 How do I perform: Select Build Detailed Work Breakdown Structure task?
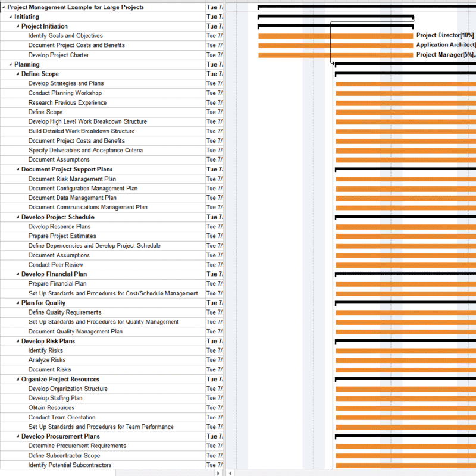[x=82, y=131]
